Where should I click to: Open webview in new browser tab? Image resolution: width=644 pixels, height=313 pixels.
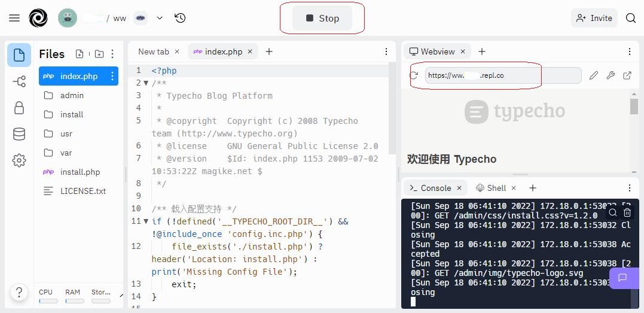click(x=627, y=75)
